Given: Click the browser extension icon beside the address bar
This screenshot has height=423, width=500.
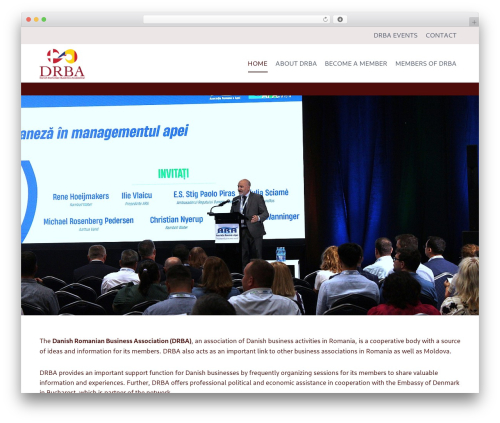Looking at the screenshot, I should point(340,20).
